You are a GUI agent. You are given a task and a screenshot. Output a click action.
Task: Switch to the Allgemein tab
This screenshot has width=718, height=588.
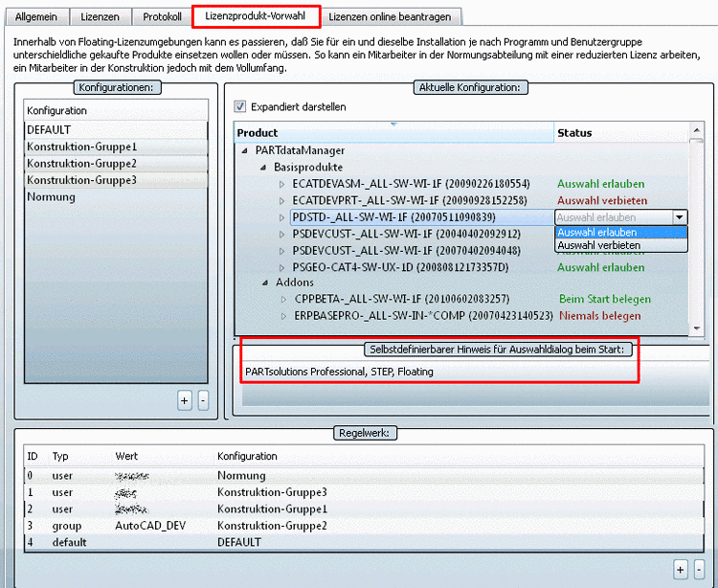[x=36, y=17]
